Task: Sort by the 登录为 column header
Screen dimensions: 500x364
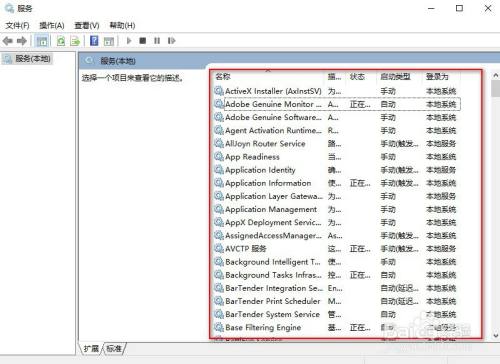Action: tap(437, 76)
